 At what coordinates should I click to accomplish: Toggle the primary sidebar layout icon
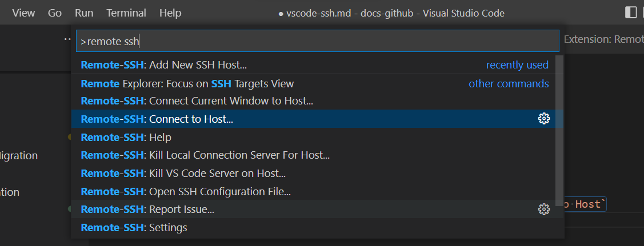[x=631, y=13]
